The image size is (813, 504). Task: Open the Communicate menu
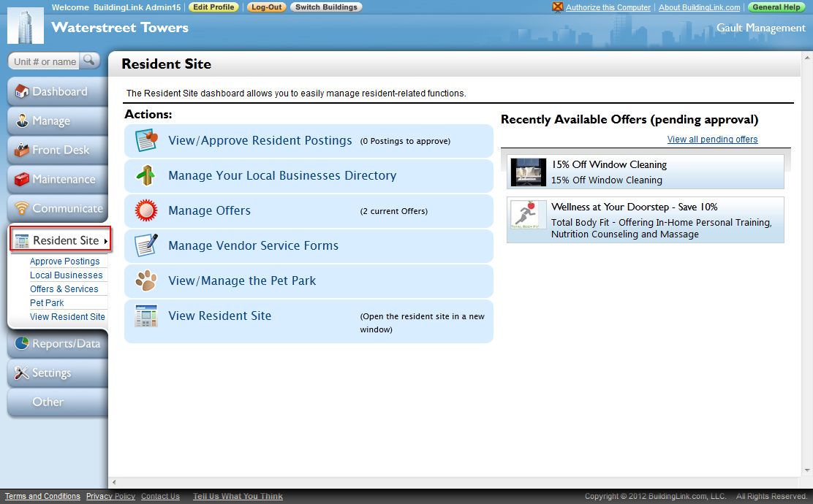58,209
